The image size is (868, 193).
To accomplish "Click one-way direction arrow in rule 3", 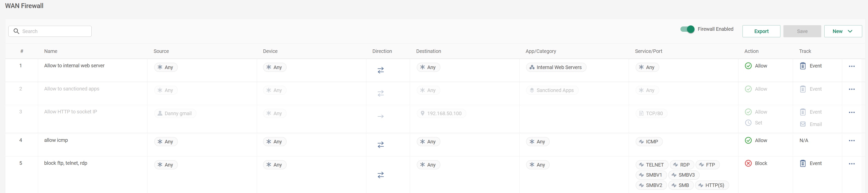I will coord(380,116).
